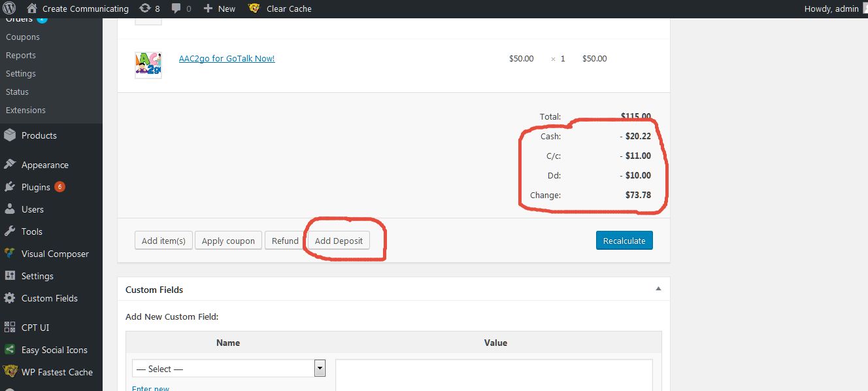Open the New menu in the admin bar
This screenshot has height=391, width=868.
click(219, 8)
